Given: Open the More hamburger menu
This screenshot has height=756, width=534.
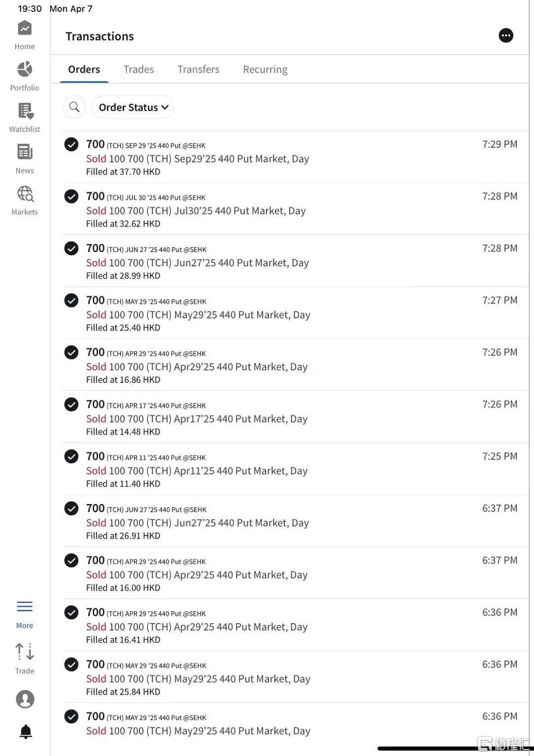Looking at the screenshot, I should pyautogui.click(x=25, y=607).
